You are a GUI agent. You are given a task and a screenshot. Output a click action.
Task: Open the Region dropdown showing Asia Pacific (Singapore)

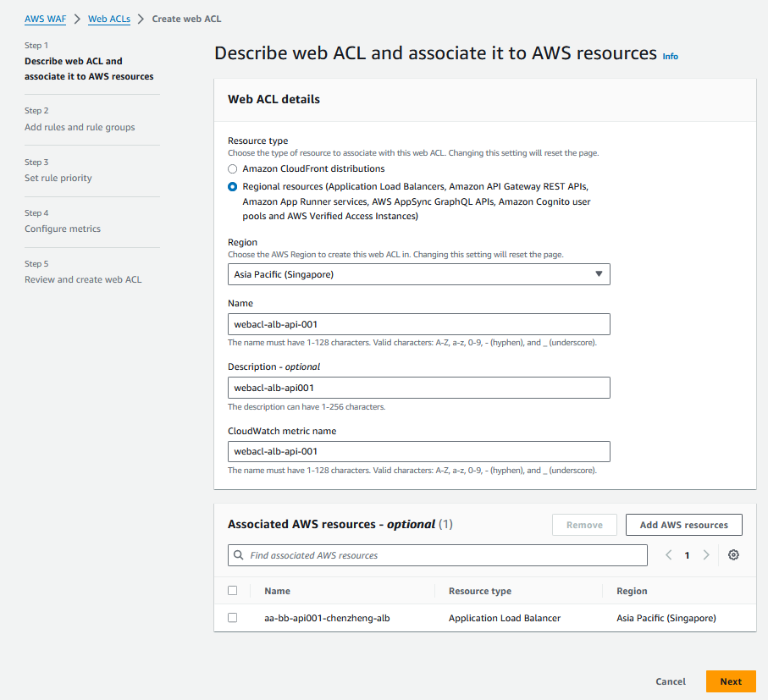[x=419, y=274]
